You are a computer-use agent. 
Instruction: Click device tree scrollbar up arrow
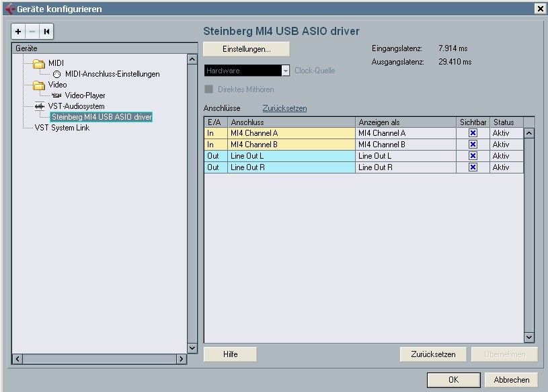pos(192,59)
